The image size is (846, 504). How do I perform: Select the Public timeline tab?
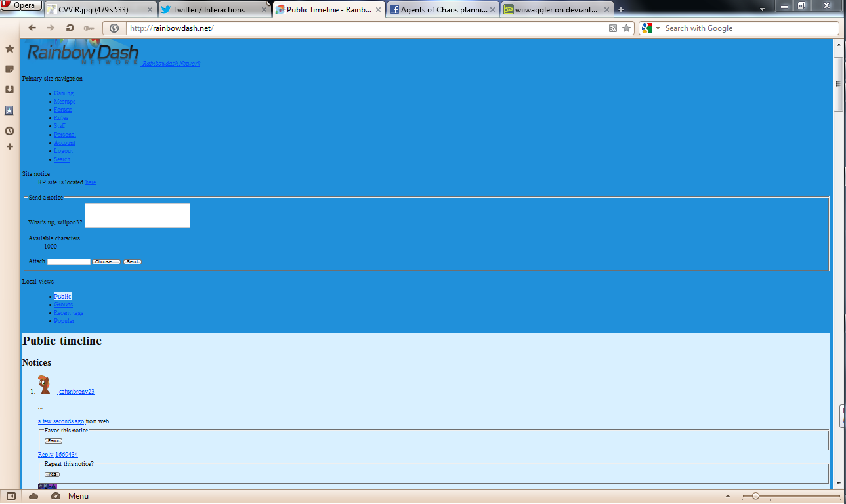point(328,10)
